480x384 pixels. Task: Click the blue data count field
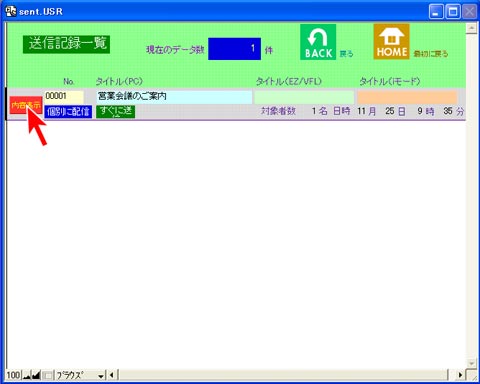pos(235,49)
